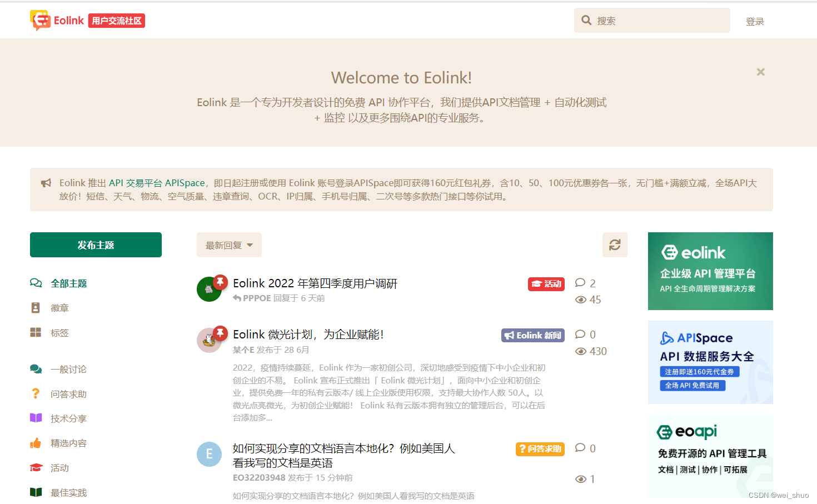Open topic 如何实现分享的文档语言本地化
Image resolution: width=817 pixels, height=504 pixels.
click(x=344, y=456)
